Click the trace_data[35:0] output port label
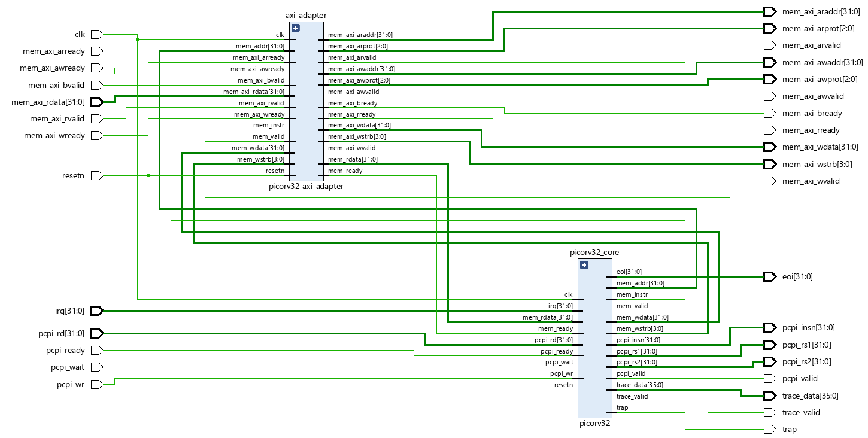This screenshot has width=868, height=438. point(810,396)
